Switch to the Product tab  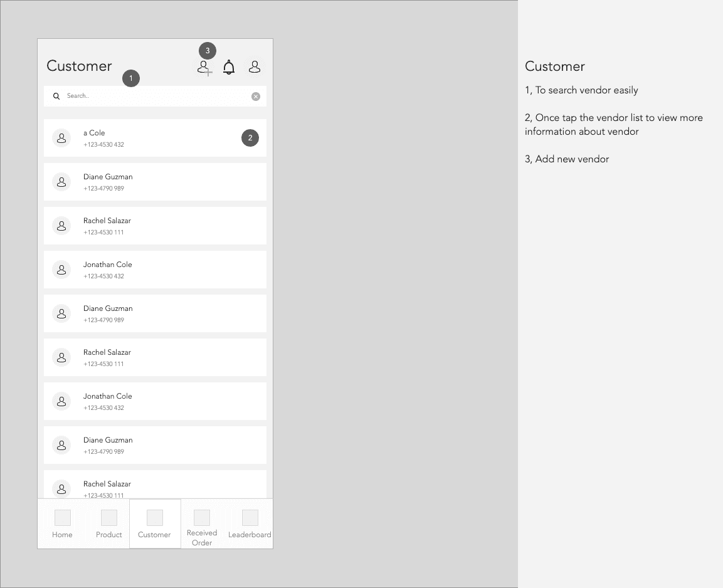[109, 525]
